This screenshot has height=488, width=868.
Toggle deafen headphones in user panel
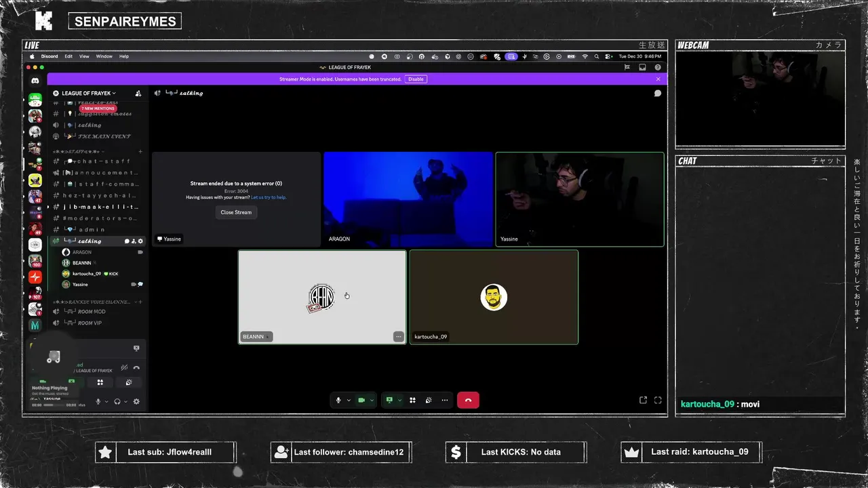pos(117,402)
